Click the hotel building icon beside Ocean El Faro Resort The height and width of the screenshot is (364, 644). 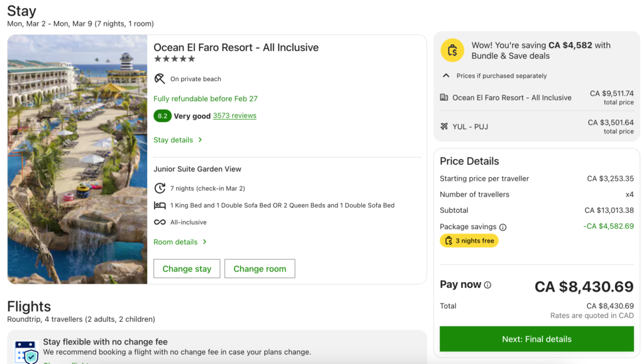coord(445,97)
